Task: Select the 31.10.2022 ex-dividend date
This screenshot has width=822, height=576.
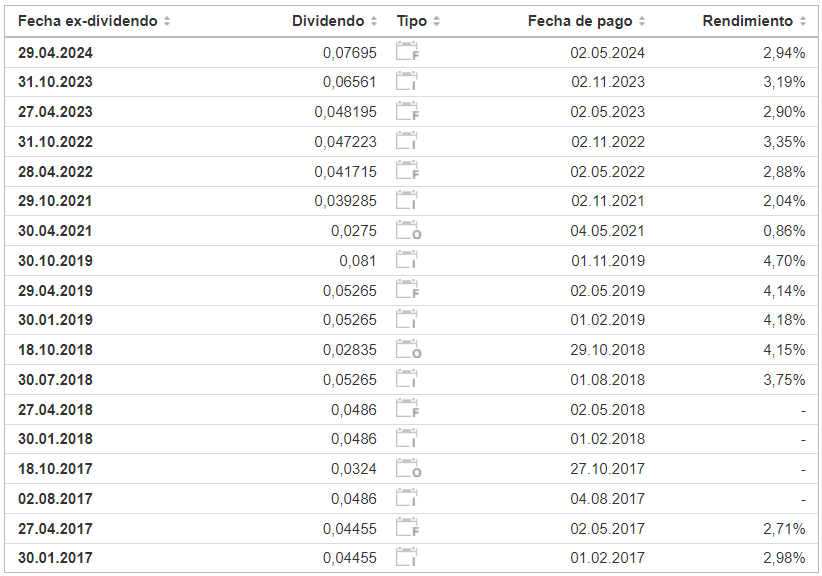Action: [x=55, y=142]
